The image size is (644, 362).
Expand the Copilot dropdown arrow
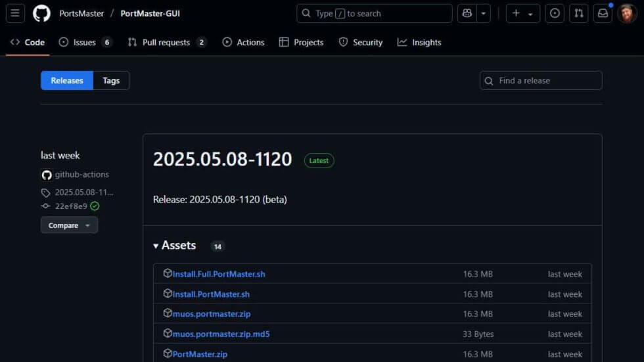pyautogui.click(x=484, y=13)
